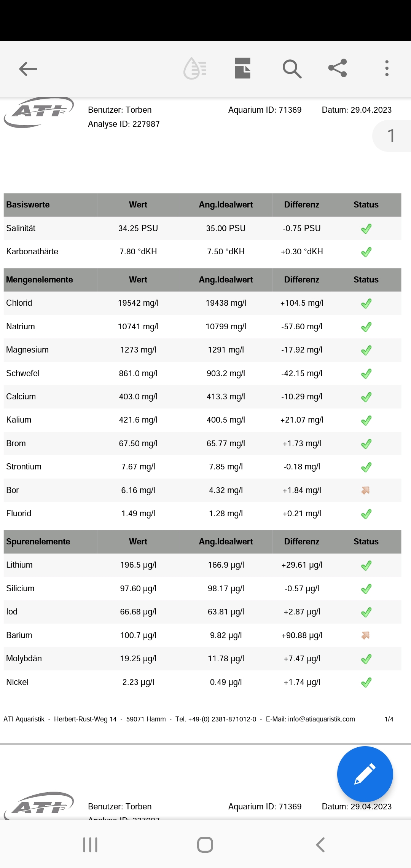Select the Spurenelemente table header
Image resolution: width=411 pixels, height=868 pixels.
tap(38, 542)
